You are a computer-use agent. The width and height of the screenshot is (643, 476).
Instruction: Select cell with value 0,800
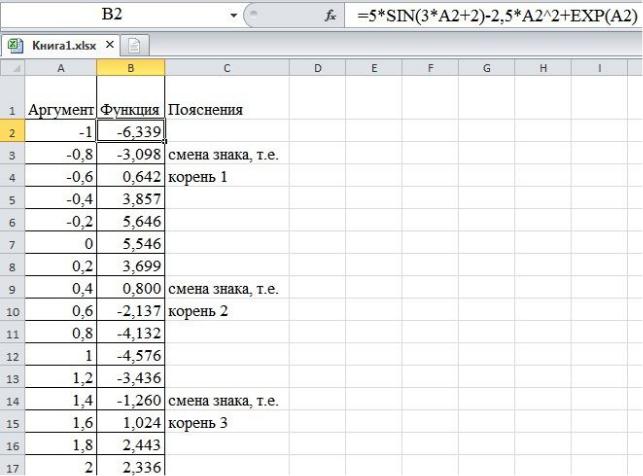coord(131,288)
